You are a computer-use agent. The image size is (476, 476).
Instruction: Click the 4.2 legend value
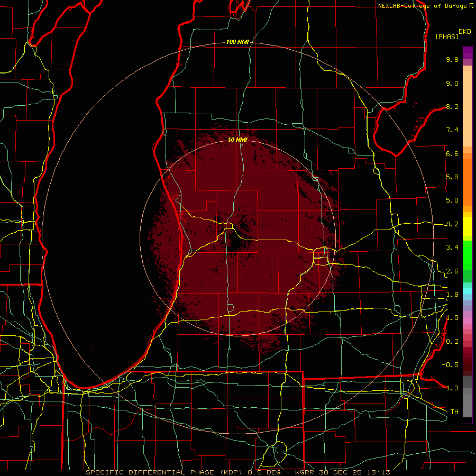(x=452, y=224)
